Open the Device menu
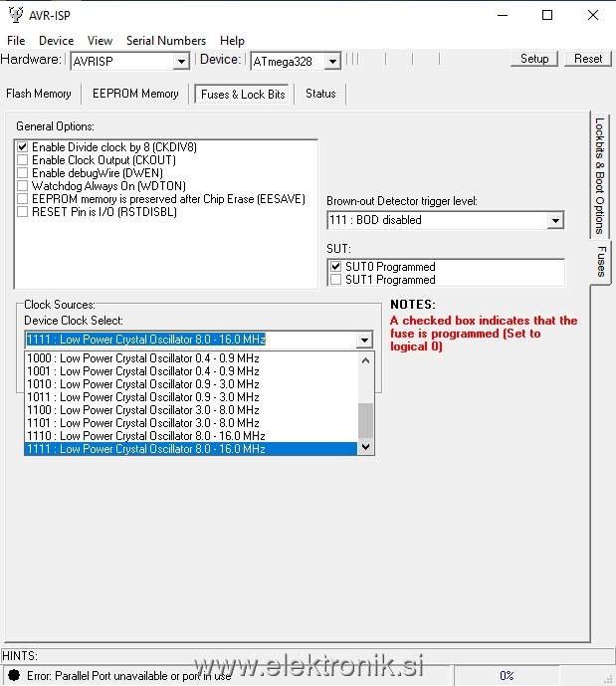Image resolution: width=616 pixels, height=686 pixels. (57, 41)
